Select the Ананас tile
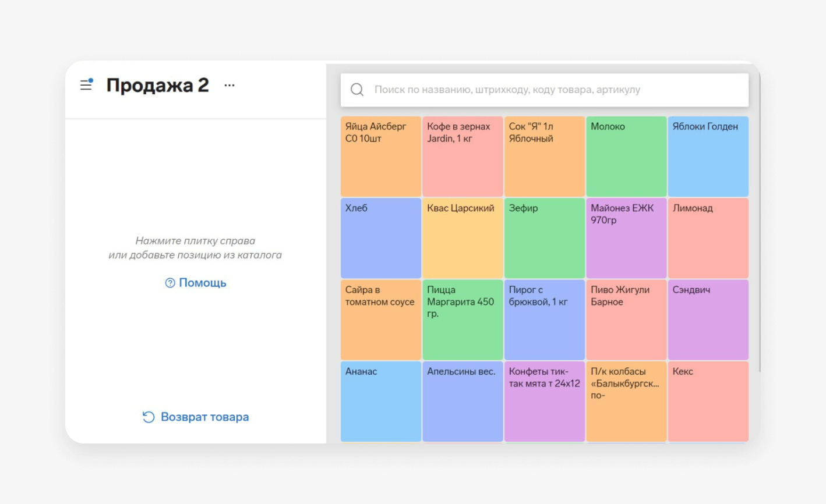 point(381,402)
